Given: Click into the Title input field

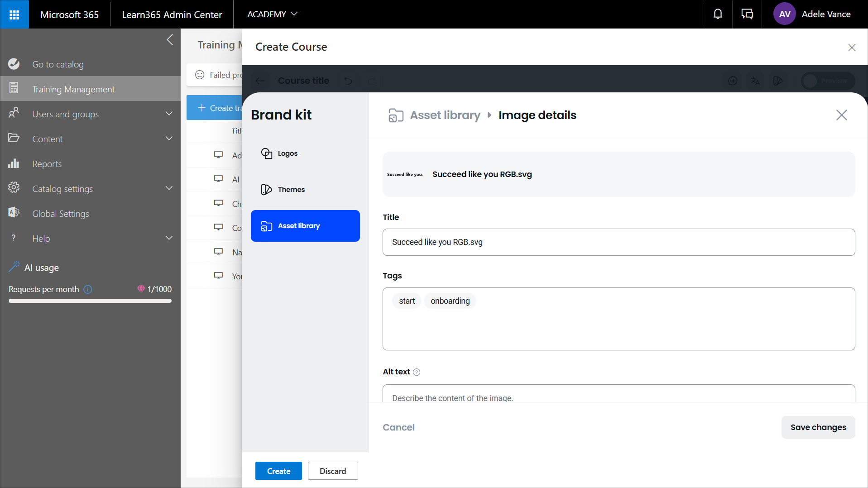Looking at the screenshot, I should [x=619, y=242].
